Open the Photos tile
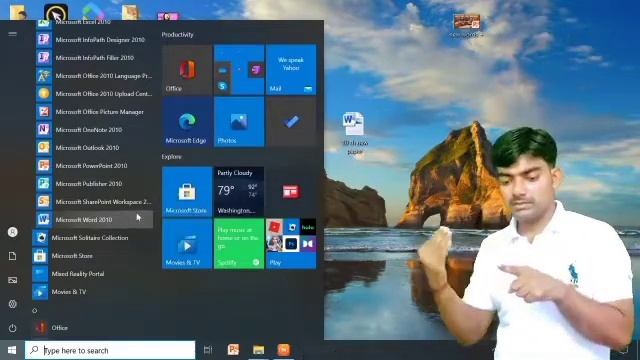The width and height of the screenshot is (640, 360). 239,122
